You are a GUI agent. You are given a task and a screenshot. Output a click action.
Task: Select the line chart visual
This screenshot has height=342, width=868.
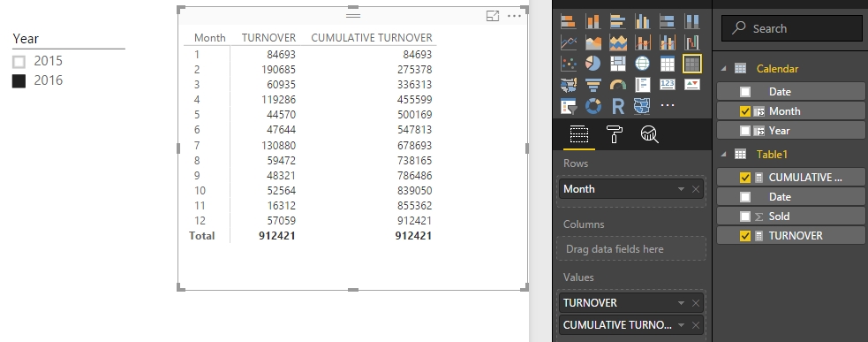pos(569,42)
